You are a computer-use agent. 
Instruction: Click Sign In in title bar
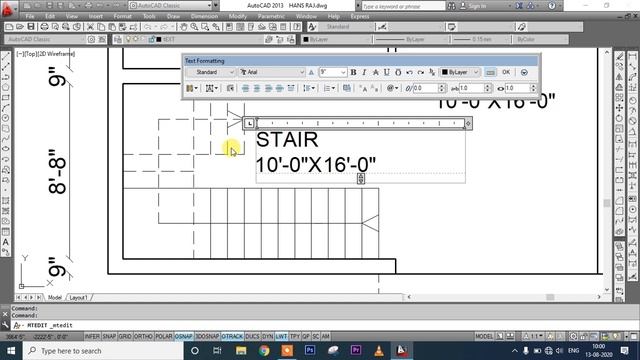pyautogui.click(x=473, y=6)
